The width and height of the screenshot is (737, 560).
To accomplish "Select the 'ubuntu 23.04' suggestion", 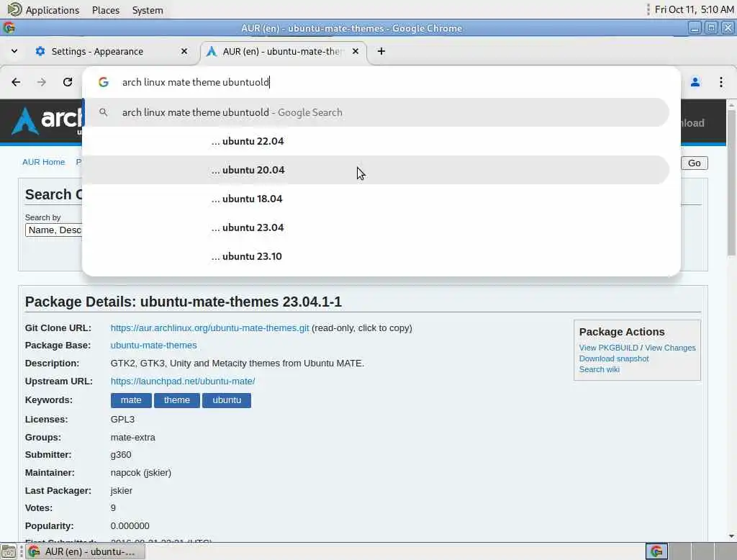I will [376, 227].
